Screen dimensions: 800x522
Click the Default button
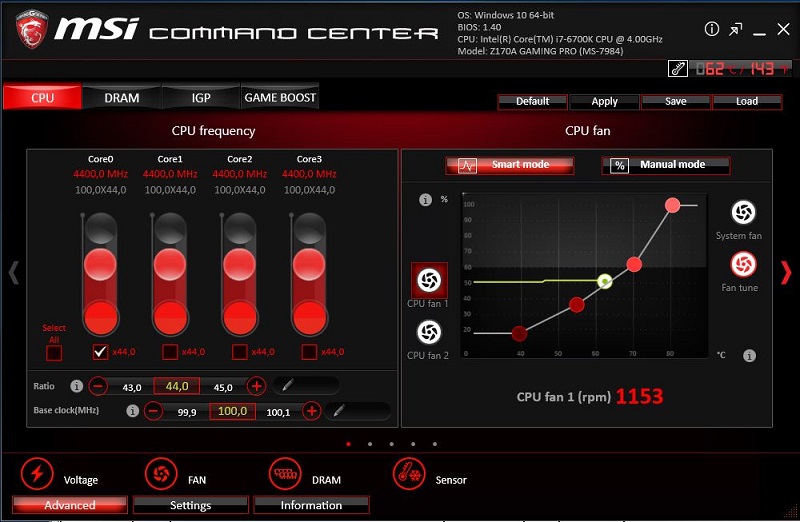pyautogui.click(x=533, y=102)
